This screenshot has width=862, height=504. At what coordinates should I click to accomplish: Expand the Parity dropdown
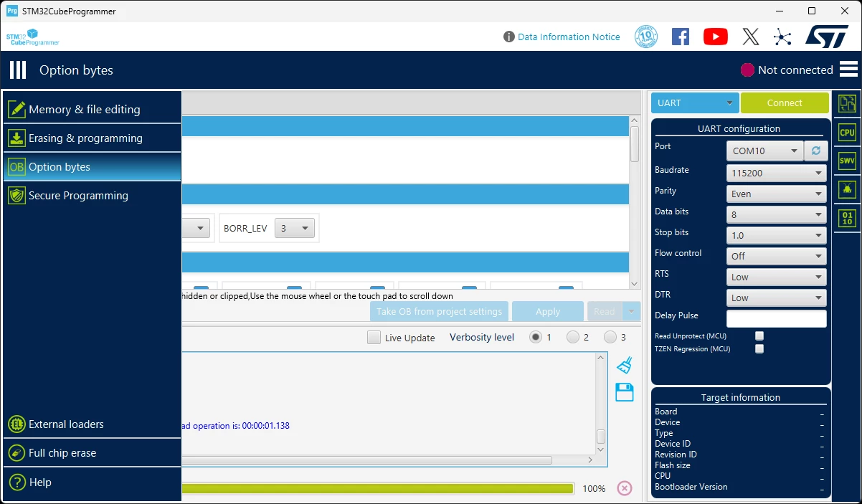click(x=776, y=194)
